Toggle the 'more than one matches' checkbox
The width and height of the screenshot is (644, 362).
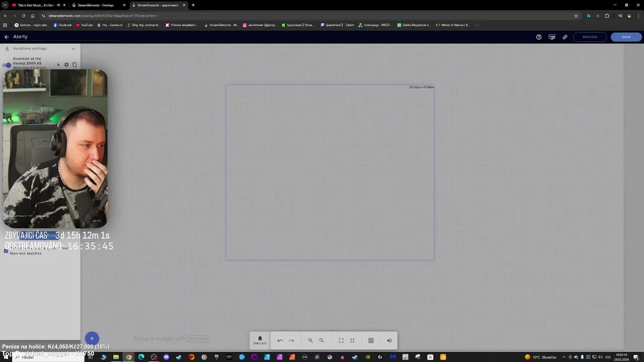pos(6,250)
